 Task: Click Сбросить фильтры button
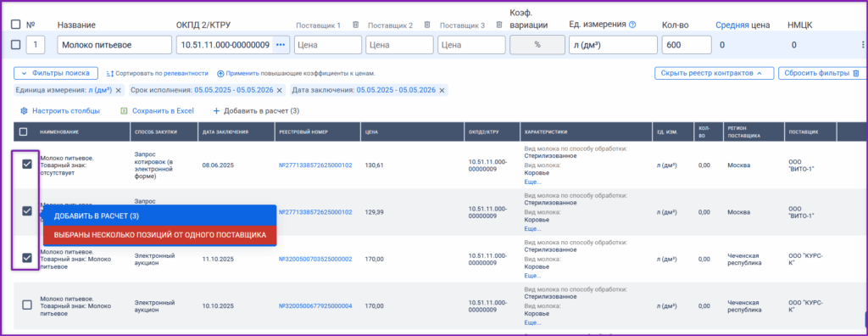[821, 73]
